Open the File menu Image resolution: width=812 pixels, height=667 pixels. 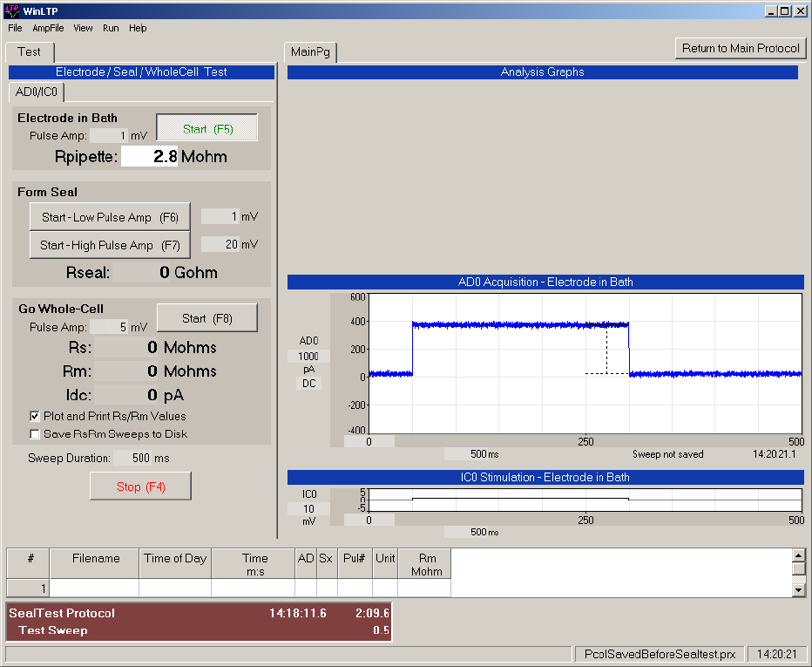tap(15, 28)
